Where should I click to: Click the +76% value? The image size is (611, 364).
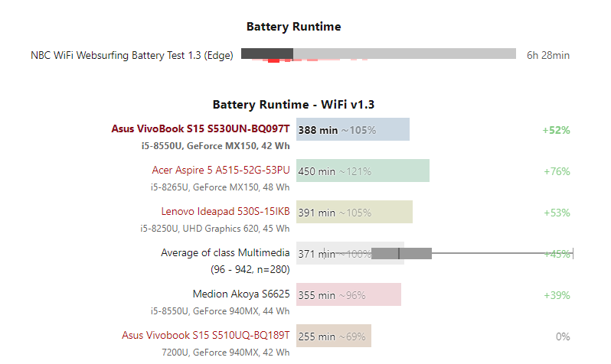[557, 171]
